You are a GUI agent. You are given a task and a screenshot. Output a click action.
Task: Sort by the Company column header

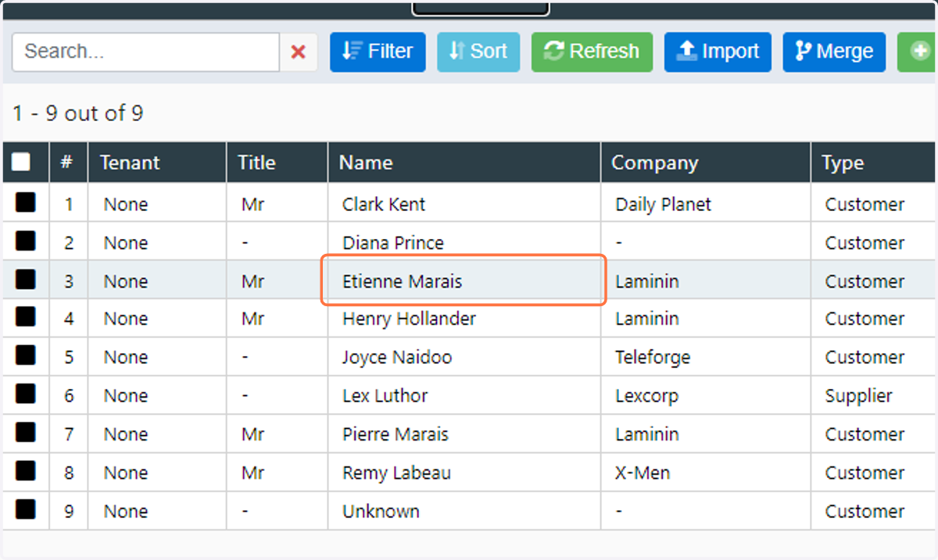705,162
